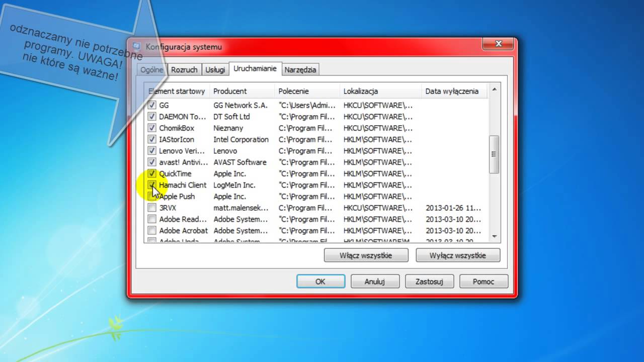This screenshot has height=362, width=644.
Task: Click the list scrollbar down arrow
Action: [x=494, y=236]
